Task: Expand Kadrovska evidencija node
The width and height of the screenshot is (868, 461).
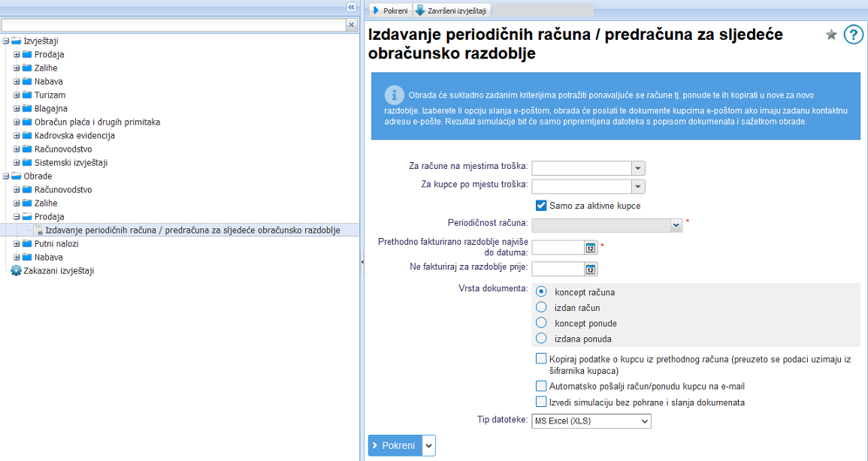Action: [x=17, y=136]
